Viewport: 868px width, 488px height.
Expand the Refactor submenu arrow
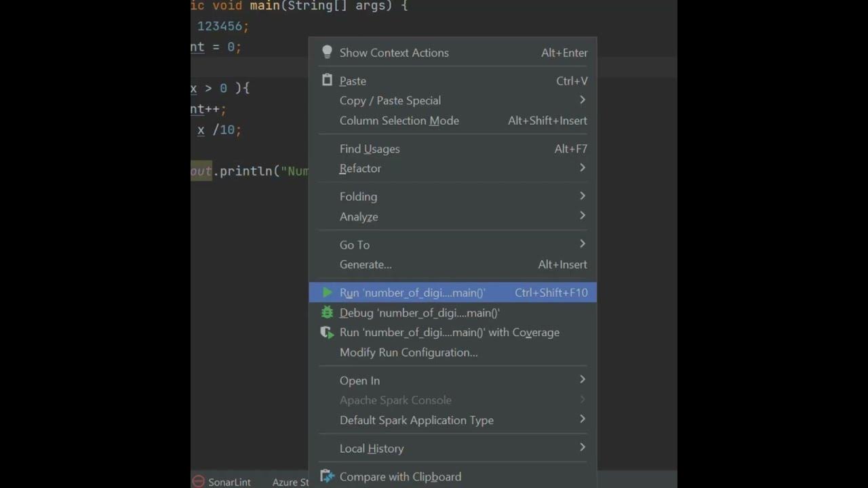[x=582, y=168]
